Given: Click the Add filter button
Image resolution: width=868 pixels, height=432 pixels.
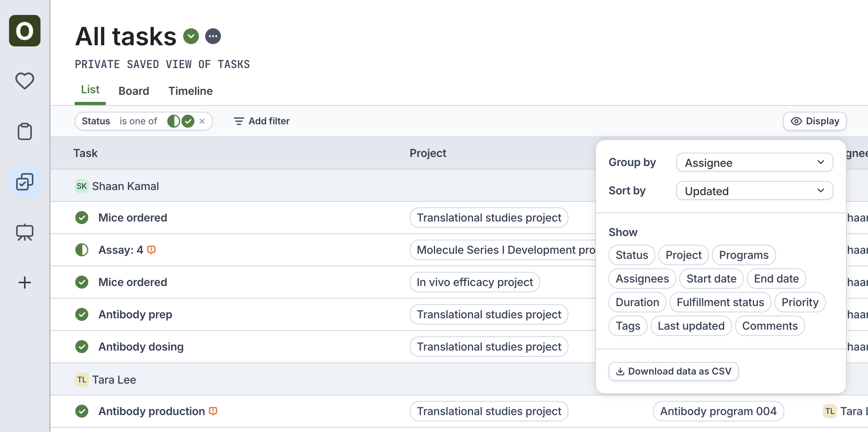Looking at the screenshot, I should [x=261, y=121].
